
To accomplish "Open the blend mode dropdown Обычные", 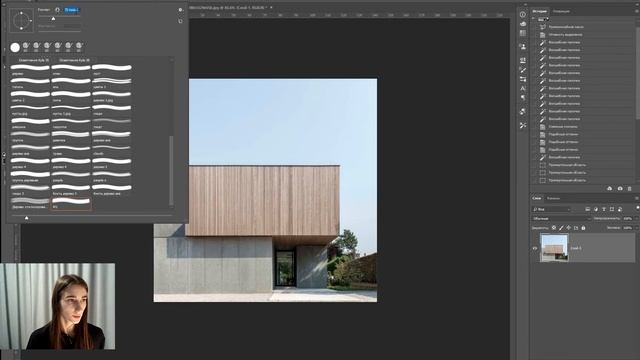I will [x=561, y=219].
